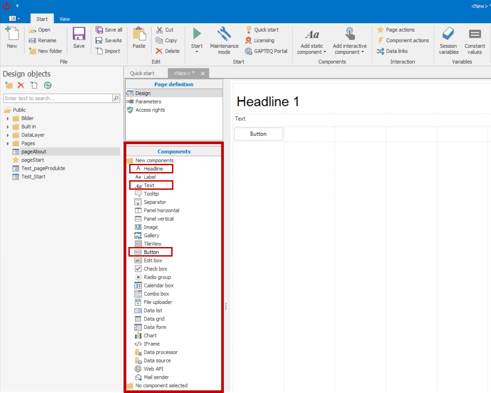491x393 pixels.
Task: Close the <New> document tab
Action: point(203,73)
